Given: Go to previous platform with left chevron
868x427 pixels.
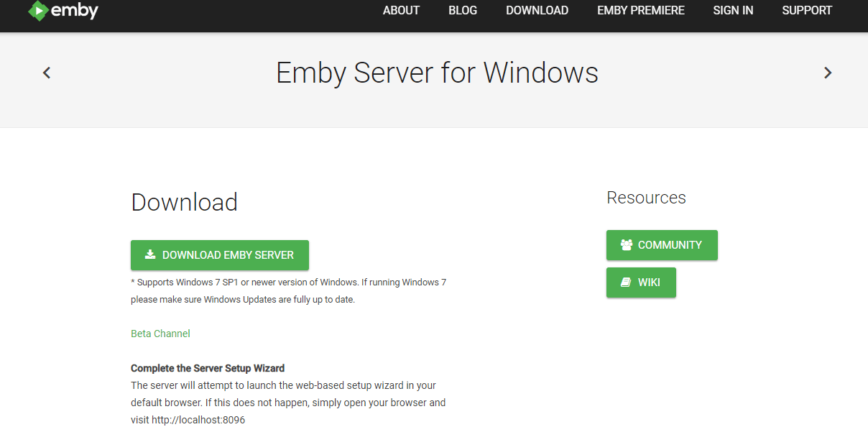Looking at the screenshot, I should tap(47, 73).
